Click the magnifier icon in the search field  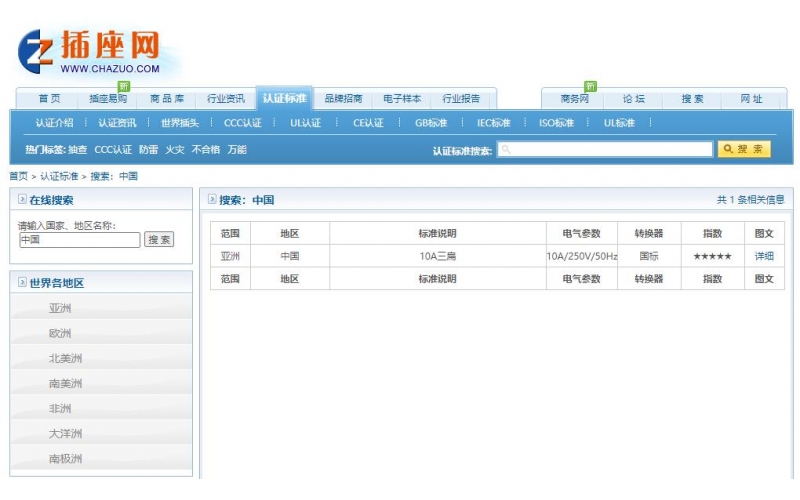point(506,150)
